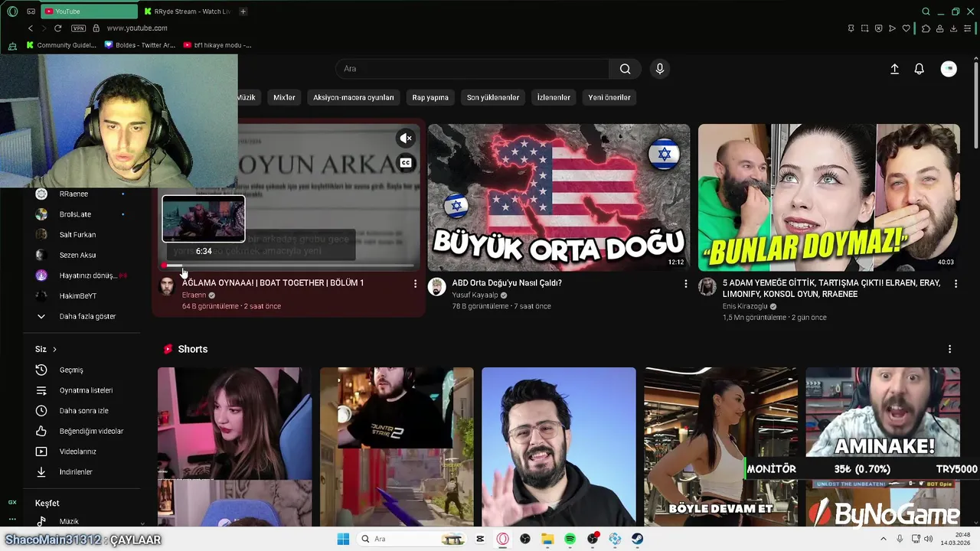Open the Shorts section options menu
The width and height of the screenshot is (980, 551).
click(950, 349)
